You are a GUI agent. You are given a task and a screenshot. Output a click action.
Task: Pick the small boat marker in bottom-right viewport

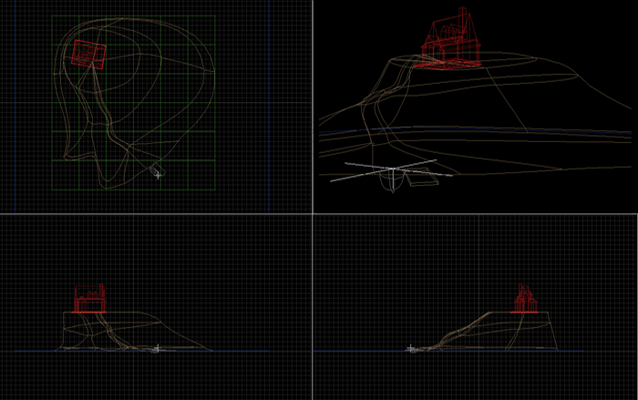[x=411, y=349]
